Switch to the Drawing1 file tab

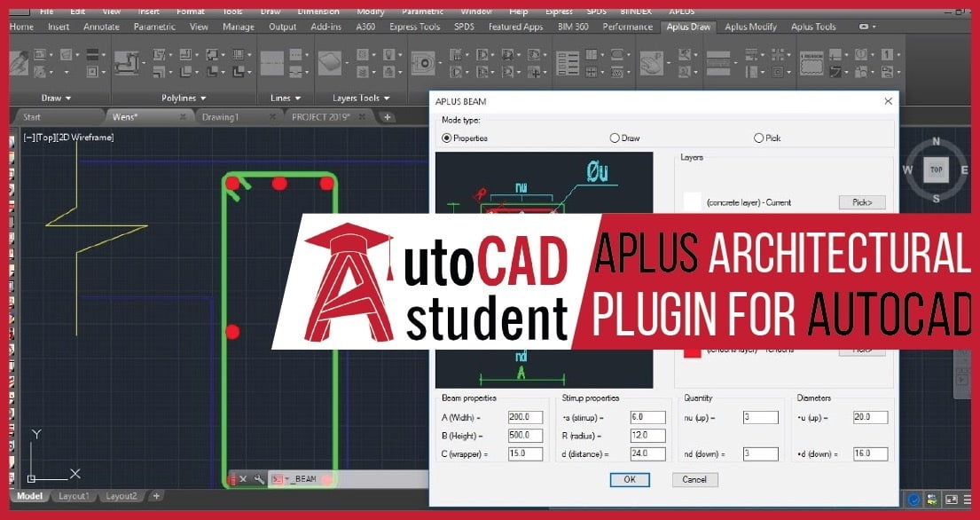(221, 117)
